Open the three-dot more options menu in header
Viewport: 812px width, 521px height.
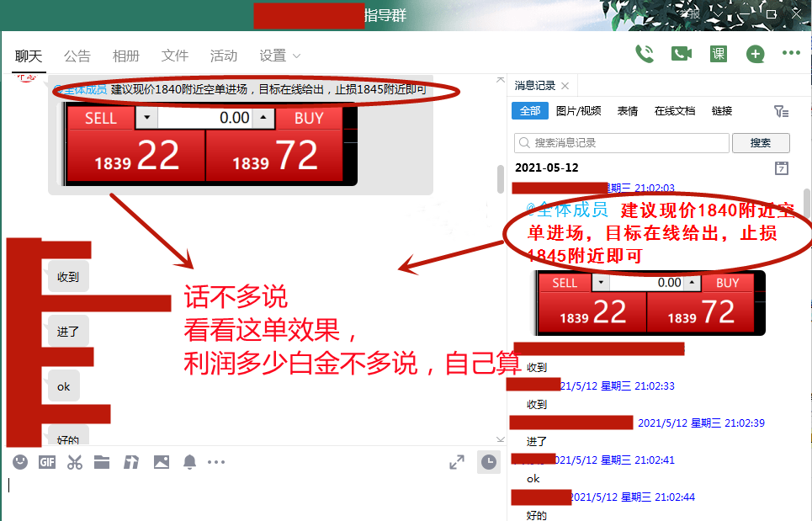click(791, 53)
